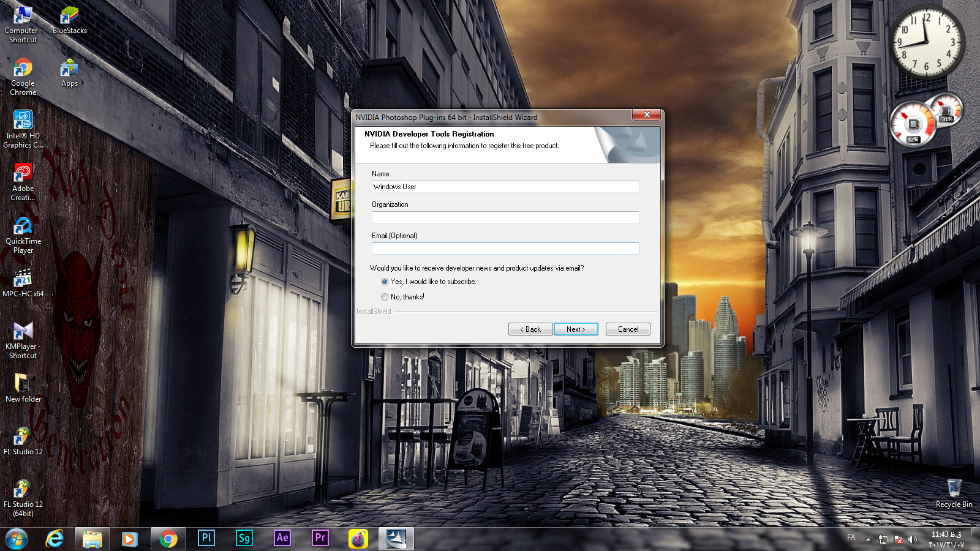Select the FL Studio 12 (64bit) desktop icon
This screenshot has width=980, height=551.
click(23, 498)
